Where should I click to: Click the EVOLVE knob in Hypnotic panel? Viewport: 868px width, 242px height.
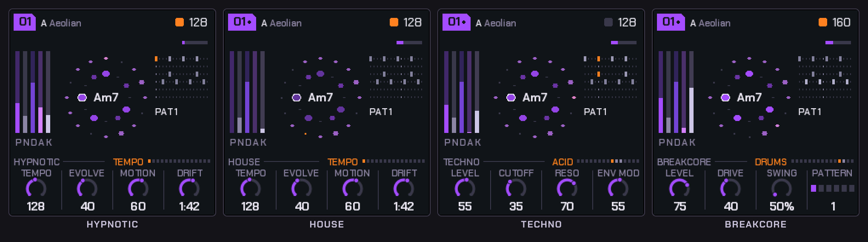click(87, 188)
